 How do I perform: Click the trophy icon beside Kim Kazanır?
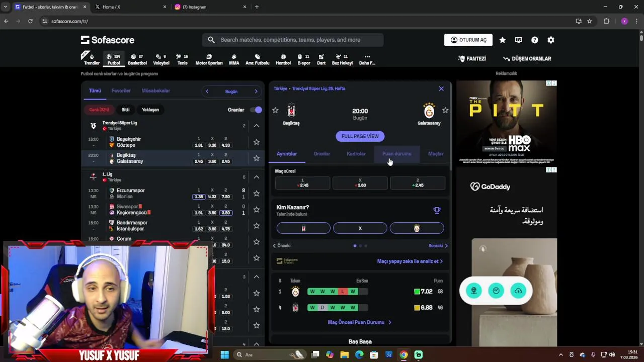[437, 211]
